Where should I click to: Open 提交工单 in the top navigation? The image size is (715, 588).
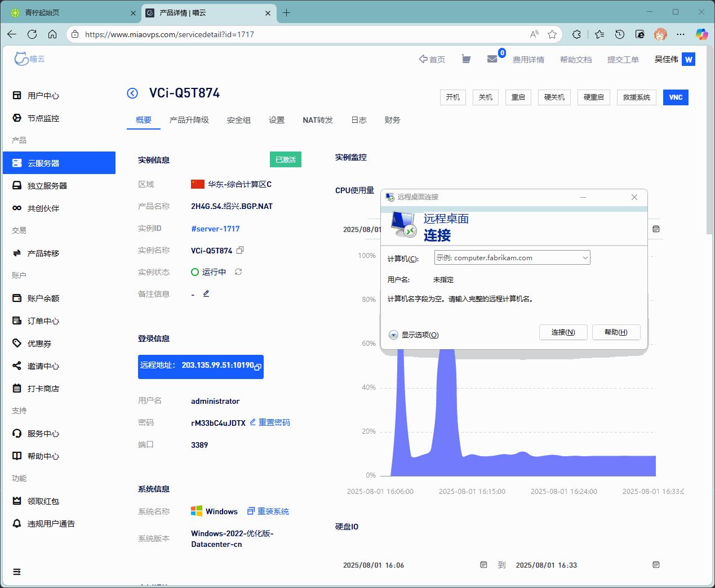point(623,60)
